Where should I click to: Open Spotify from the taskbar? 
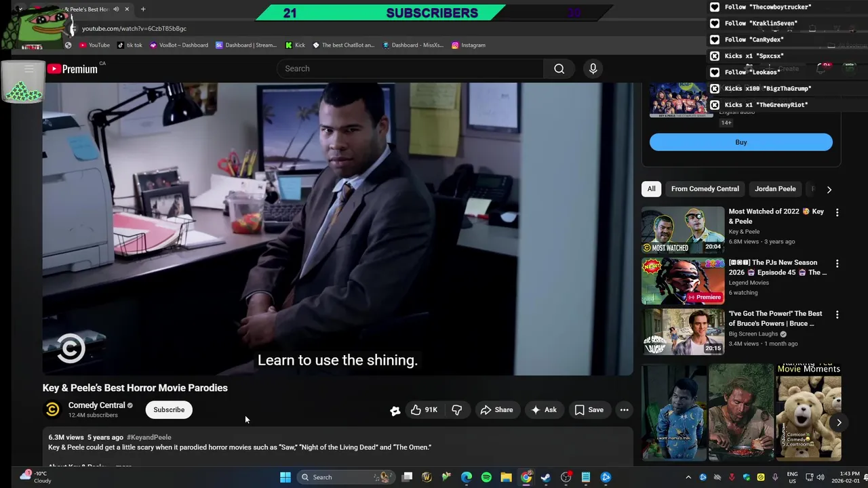point(486,477)
